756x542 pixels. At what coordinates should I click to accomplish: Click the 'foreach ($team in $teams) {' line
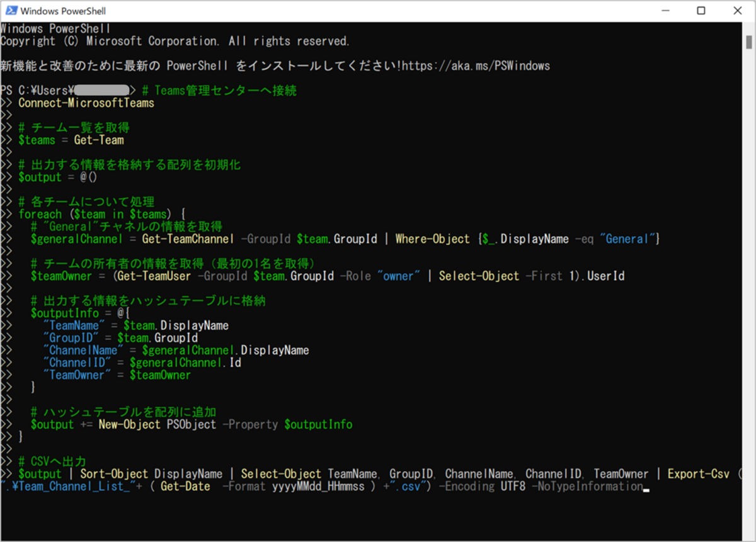(x=102, y=214)
